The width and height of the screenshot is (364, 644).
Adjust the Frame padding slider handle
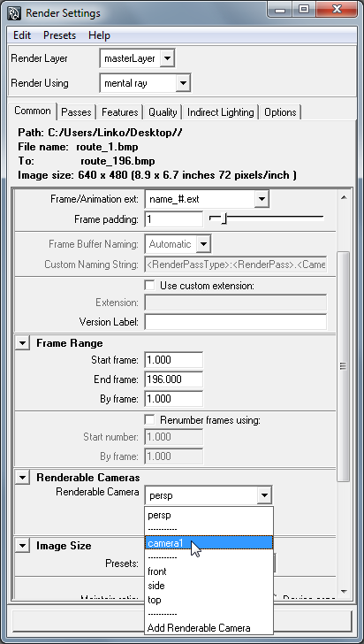(x=224, y=219)
